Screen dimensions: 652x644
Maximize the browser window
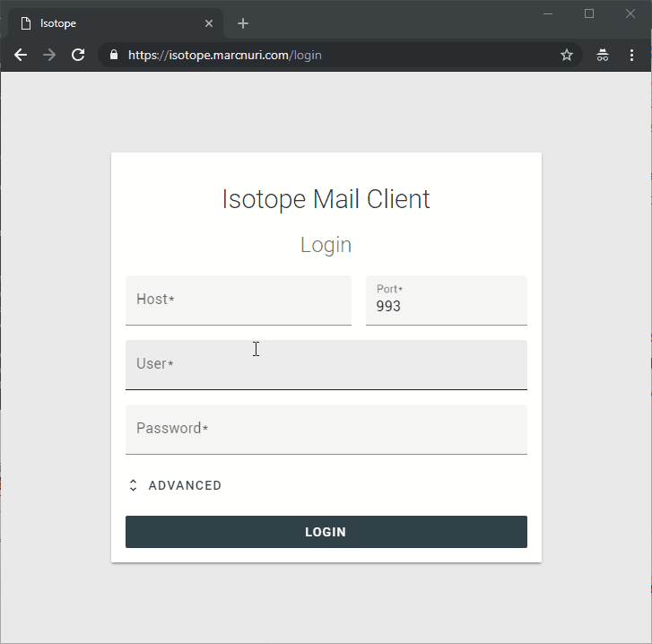point(589,13)
